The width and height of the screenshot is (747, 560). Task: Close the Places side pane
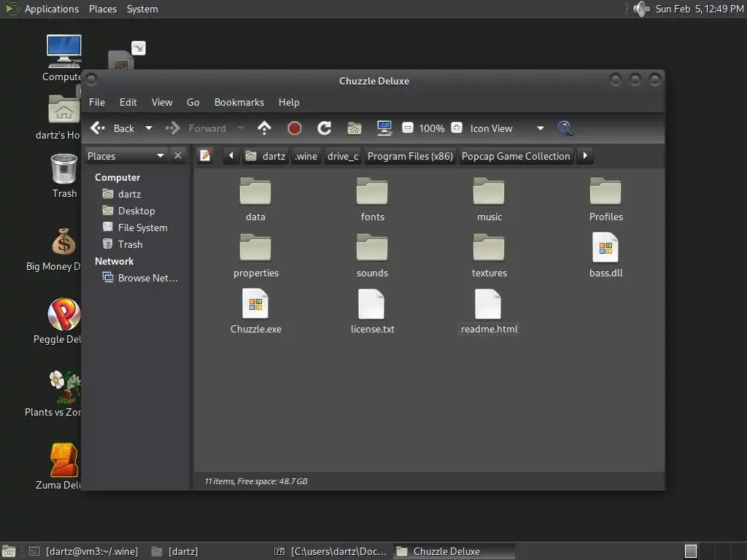click(x=178, y=156)
